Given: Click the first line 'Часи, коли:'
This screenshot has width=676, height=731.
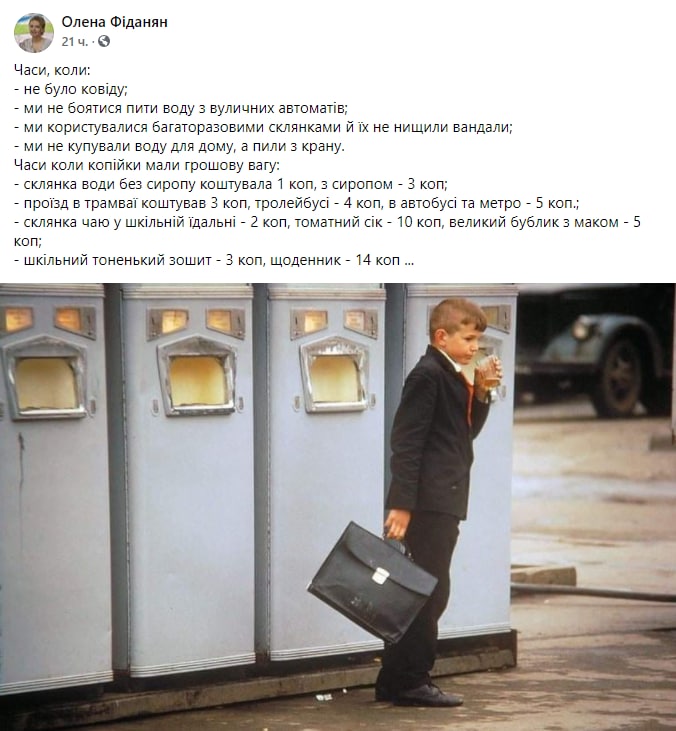Looking at the screenshot, I should pos(52,70).
